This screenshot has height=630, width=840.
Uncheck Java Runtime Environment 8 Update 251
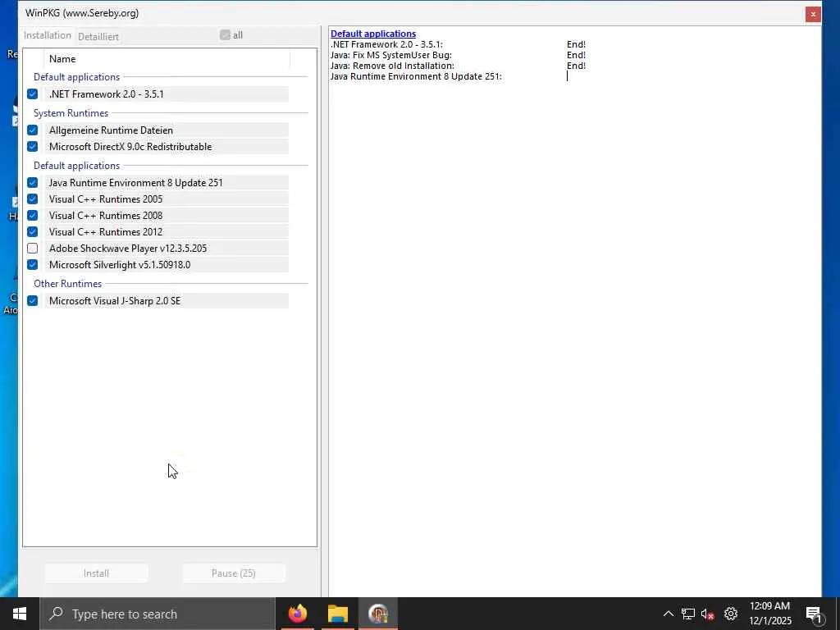(x=33, y=183)
